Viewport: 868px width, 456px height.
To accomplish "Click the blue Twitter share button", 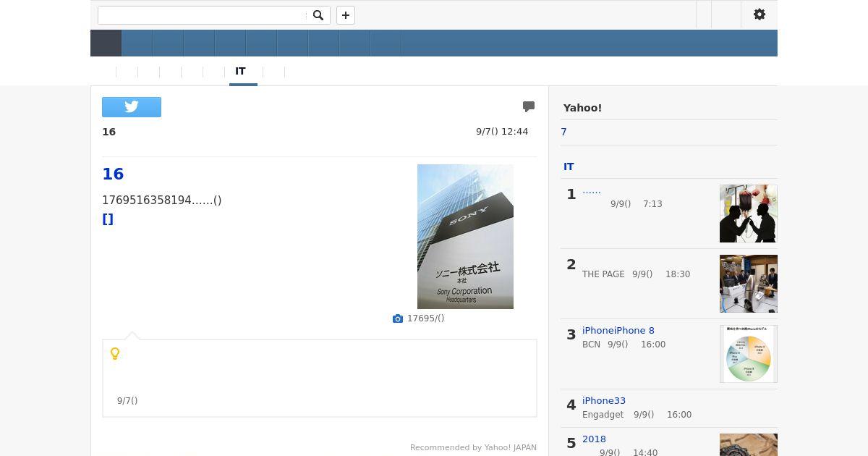I will pyautogui.click(x=132, y=107).
